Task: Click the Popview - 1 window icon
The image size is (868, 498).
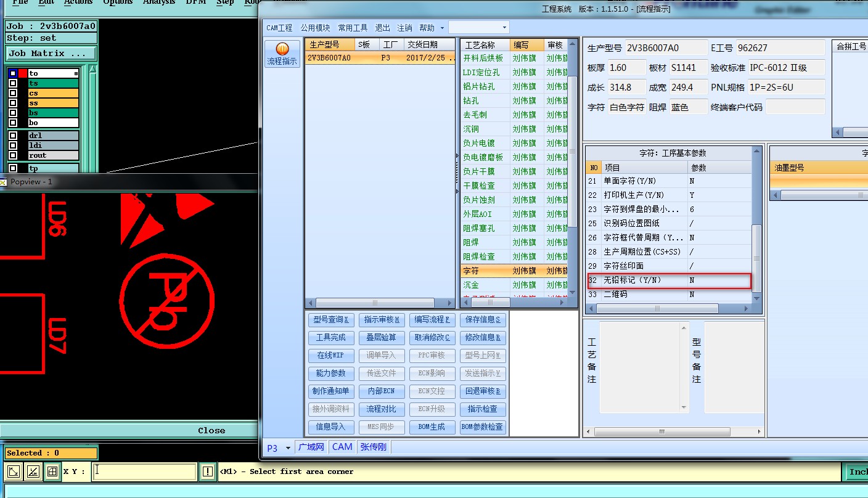Action: (x=3, y=182)
